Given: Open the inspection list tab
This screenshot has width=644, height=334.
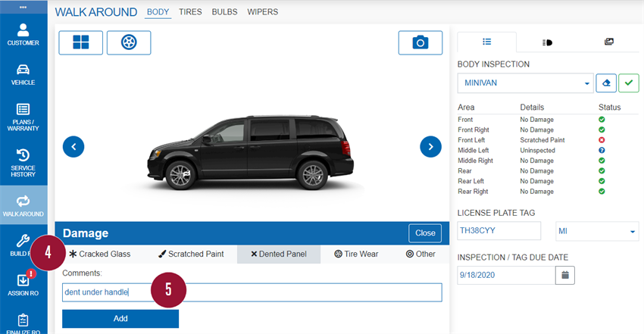Looking at the screenshot, I should [x=486, y=42].
